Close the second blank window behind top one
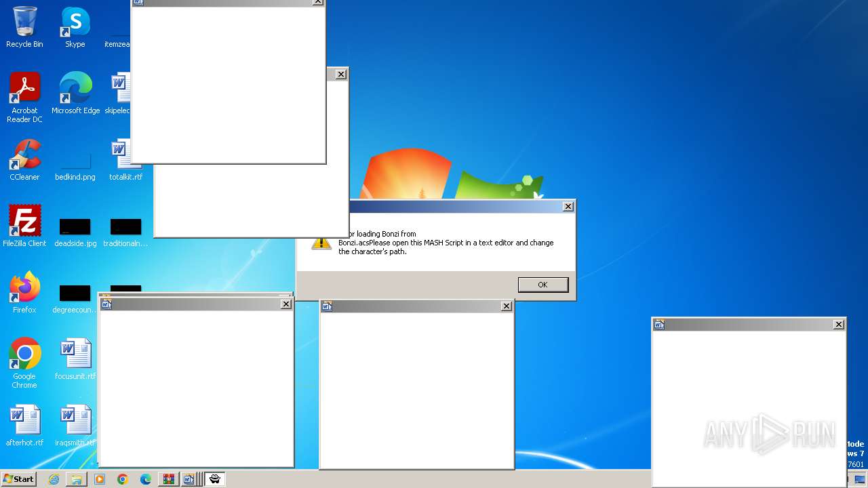 341,75
